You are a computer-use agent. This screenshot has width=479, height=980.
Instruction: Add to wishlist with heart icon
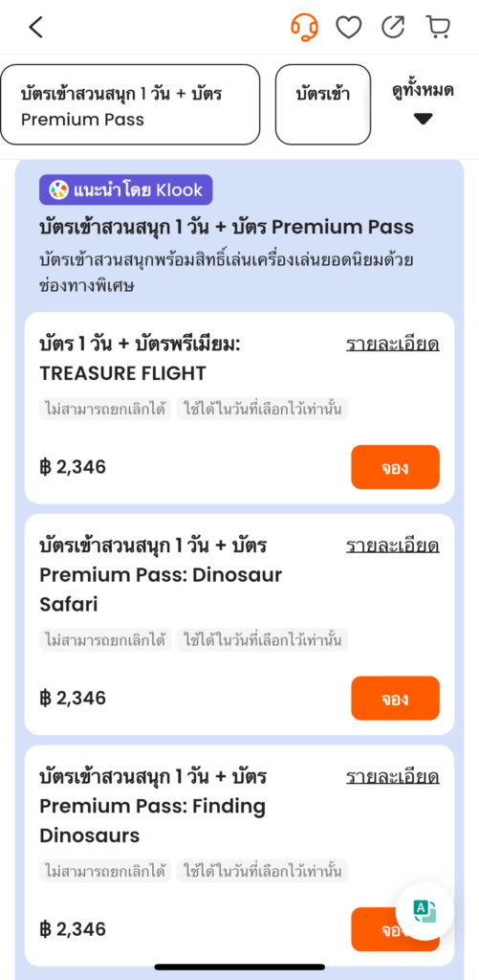(348, 27)
